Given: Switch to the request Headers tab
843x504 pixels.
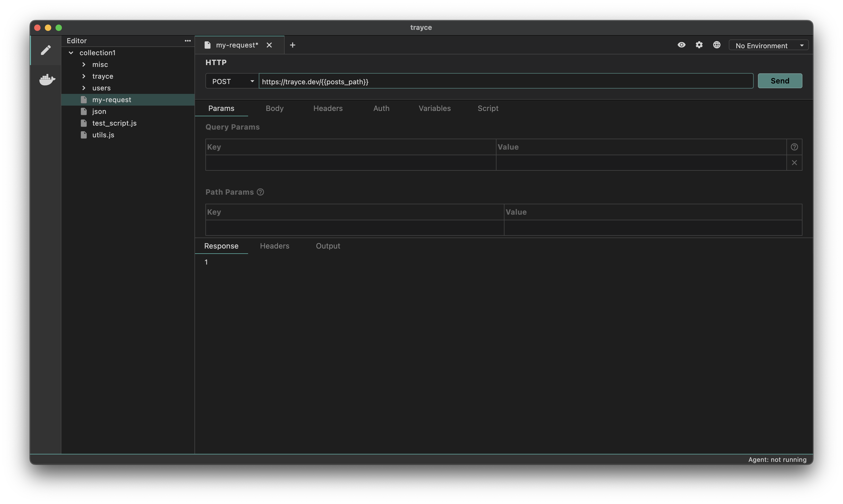Looking at the screenshot, I should [x=328, y=108].
